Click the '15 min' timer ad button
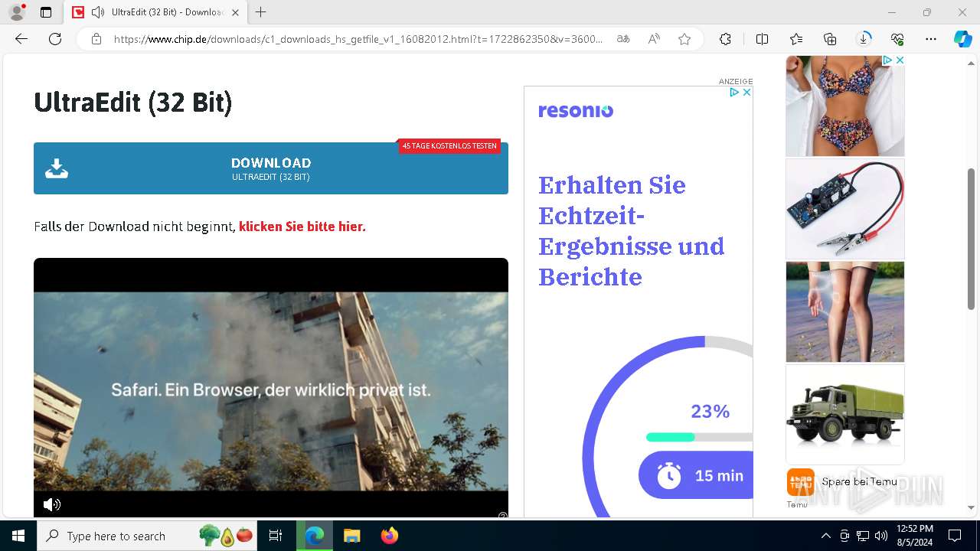Viewport: 980px width, 551px height. [x=695, y=475]
